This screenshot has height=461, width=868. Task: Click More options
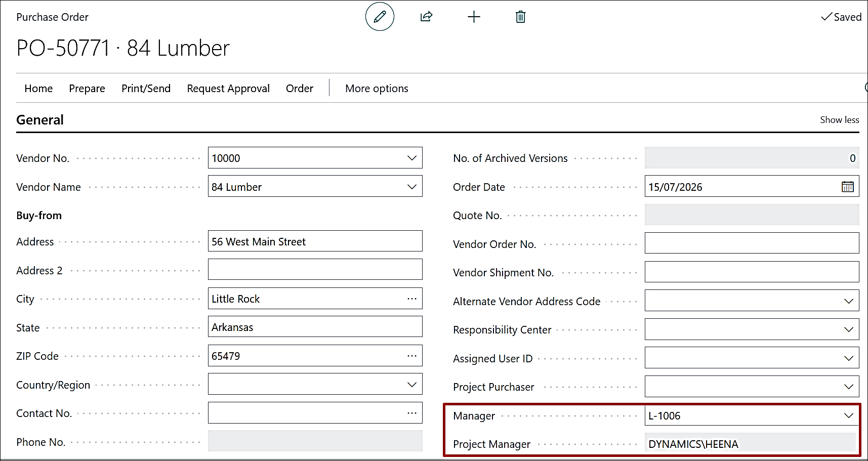[377, 89]
